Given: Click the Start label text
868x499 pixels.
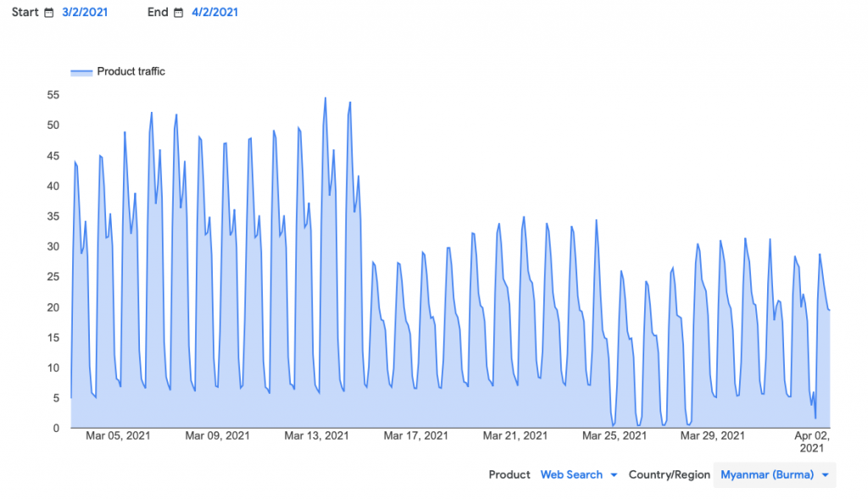Looking at the screenshot, I should (25, 12).
